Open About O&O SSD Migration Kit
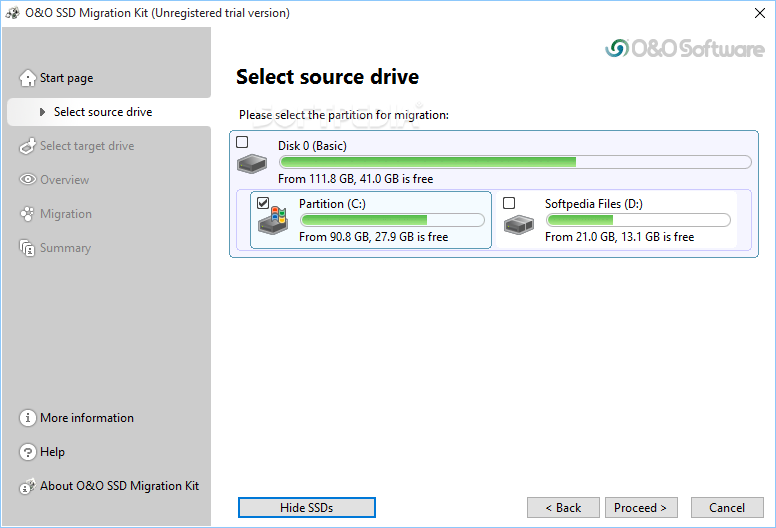This screenshot has width=776, height=528. pos(119,486)
